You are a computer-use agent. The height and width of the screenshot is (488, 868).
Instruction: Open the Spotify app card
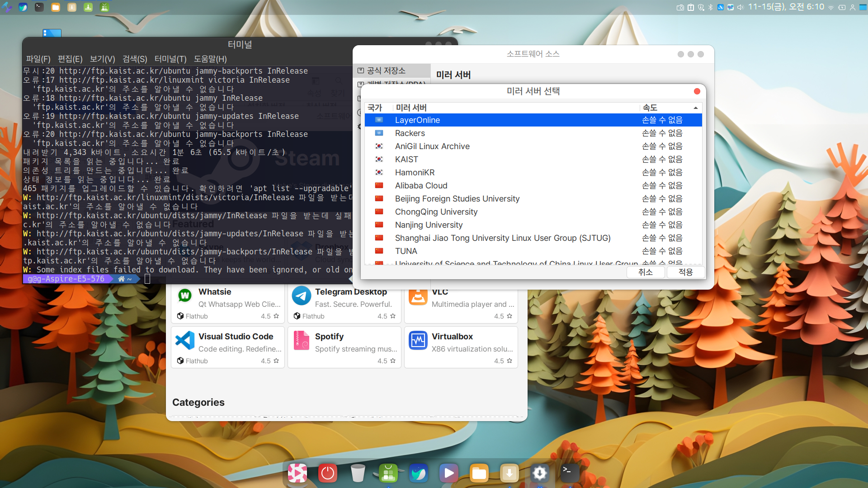tap(344, 347)
